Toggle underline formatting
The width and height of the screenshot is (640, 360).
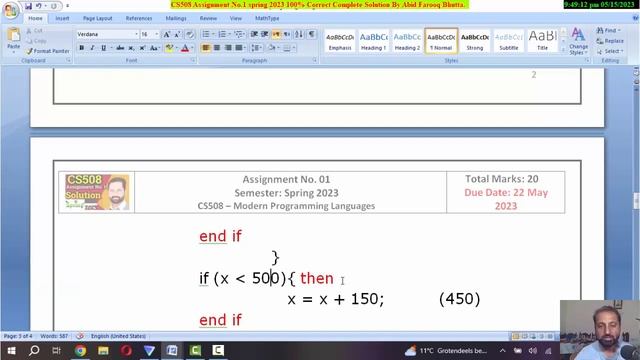pos(103,48)
